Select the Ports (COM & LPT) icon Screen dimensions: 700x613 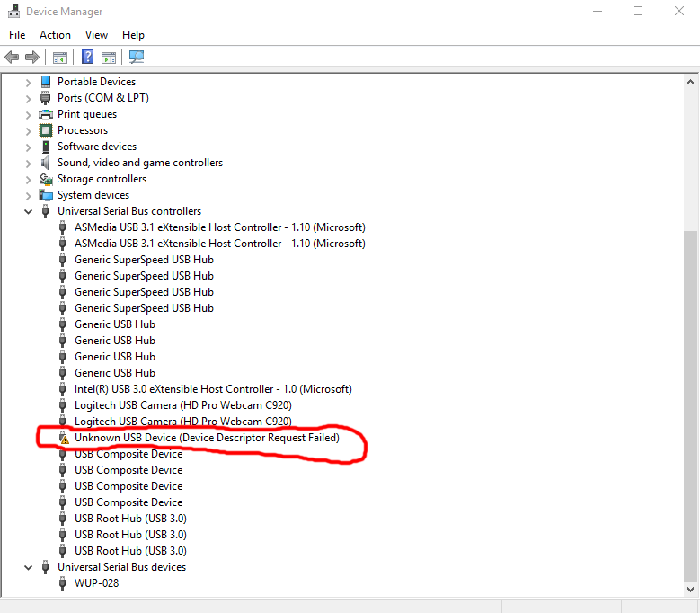pos(45,98)
